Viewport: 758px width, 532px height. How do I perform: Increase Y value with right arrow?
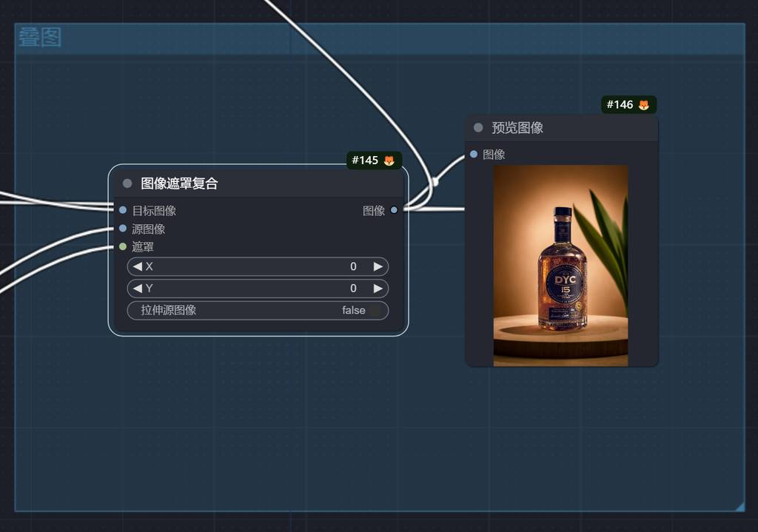point(378,289)
